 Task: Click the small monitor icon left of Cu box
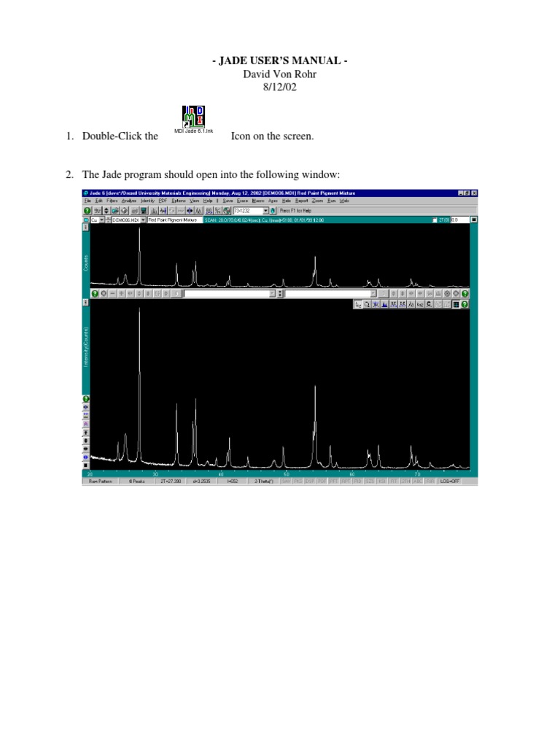[86, 220]
